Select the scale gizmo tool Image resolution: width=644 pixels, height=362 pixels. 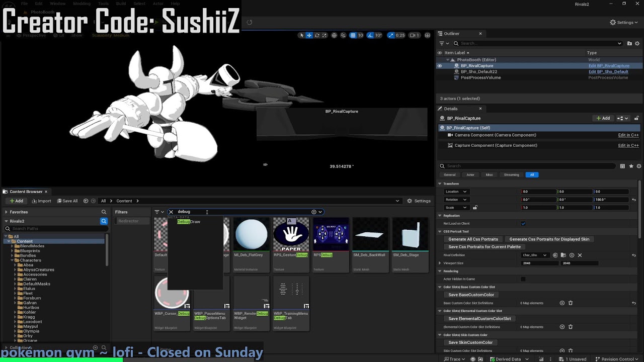[324, 35]
